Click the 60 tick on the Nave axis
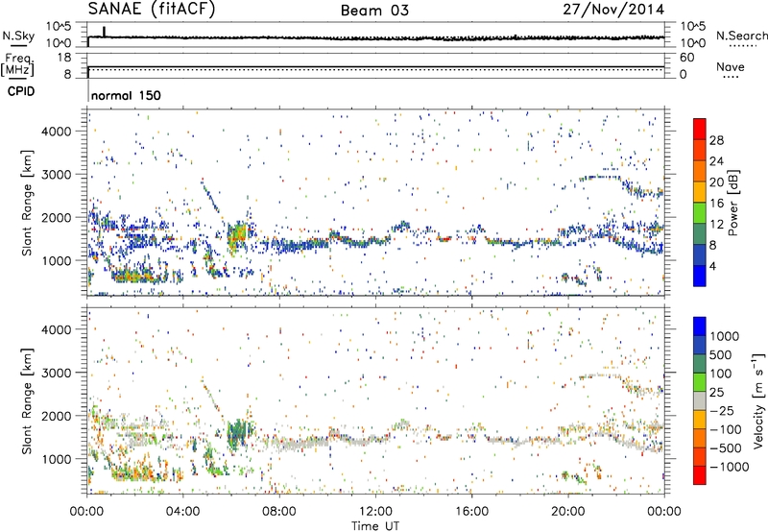Viewport: 768px width, 532px height. 686,58
